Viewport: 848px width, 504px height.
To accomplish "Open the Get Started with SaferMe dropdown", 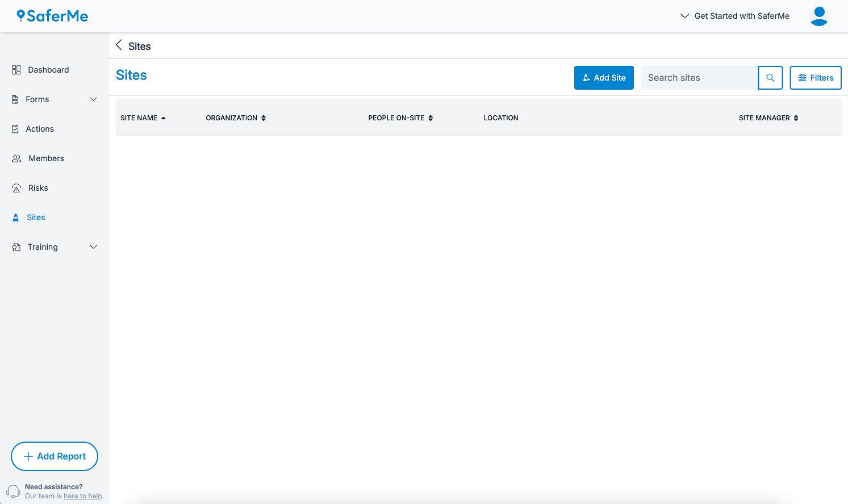I will coord(734,16).
